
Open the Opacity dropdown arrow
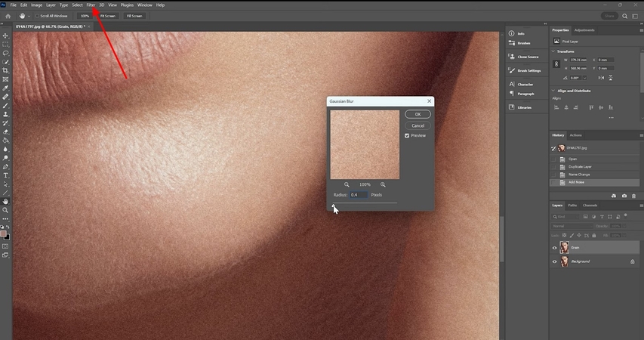(624, 226)
